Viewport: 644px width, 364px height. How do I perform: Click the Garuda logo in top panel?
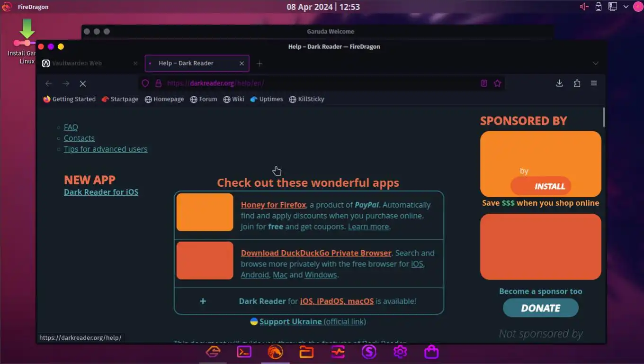(x=7, y=7)
